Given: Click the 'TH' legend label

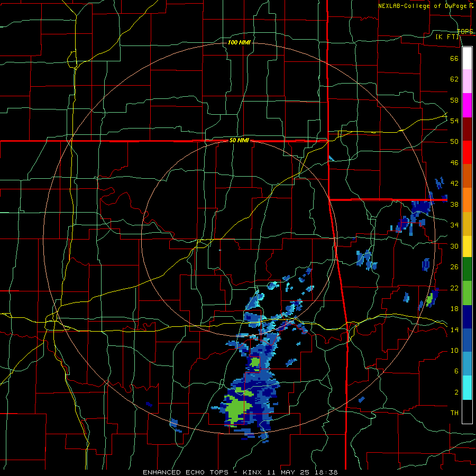Looking at the screenshot, I should coord(454,413).
